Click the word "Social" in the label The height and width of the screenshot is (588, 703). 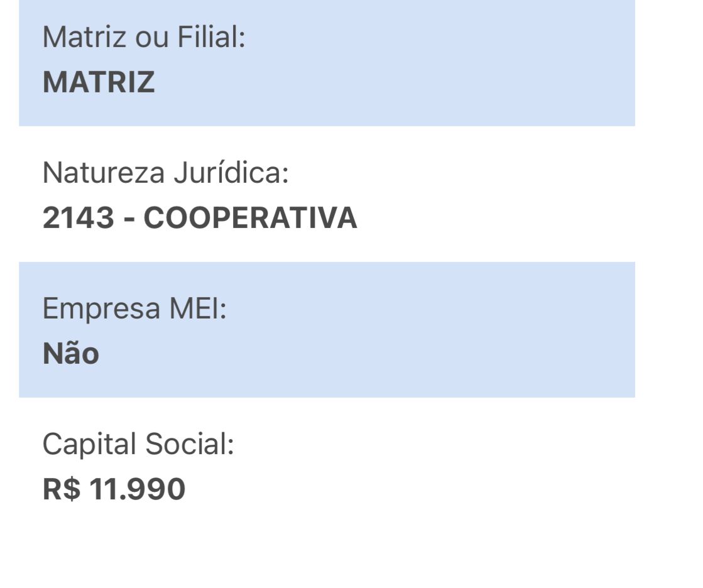pyautogui.click(x=189, y=444)
